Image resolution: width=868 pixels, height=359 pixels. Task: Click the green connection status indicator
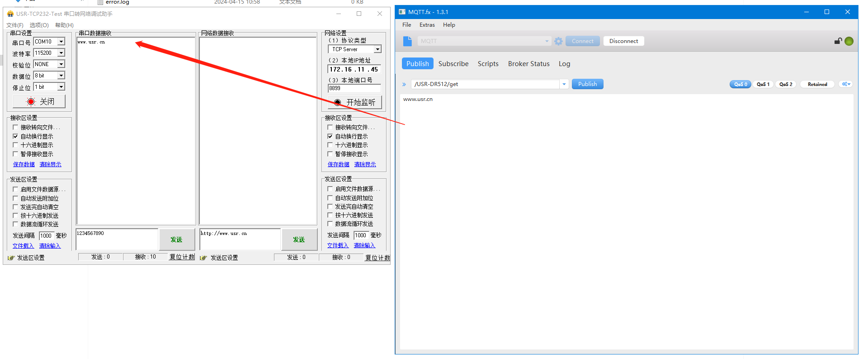pyautogui.click(x=849, y=41)
